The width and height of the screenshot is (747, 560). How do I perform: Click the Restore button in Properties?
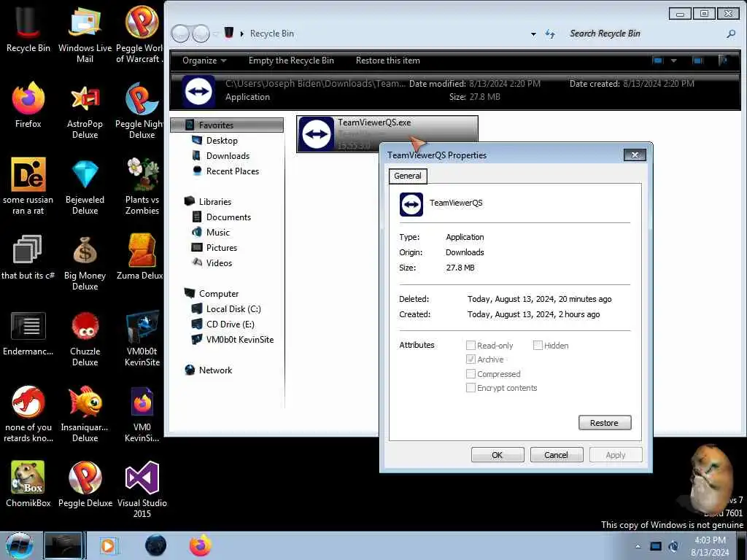click(605, 423)
